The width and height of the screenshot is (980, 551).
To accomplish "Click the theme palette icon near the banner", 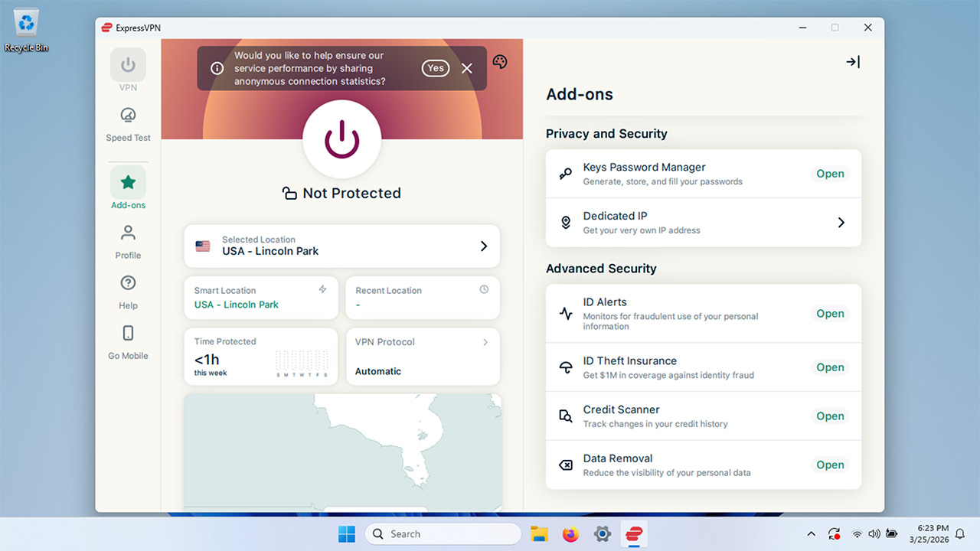I will 499,61.
